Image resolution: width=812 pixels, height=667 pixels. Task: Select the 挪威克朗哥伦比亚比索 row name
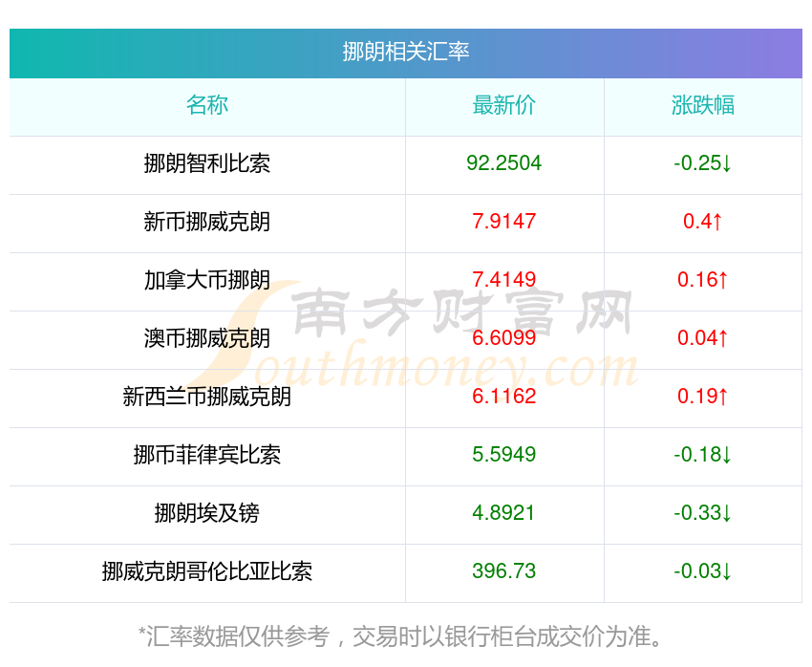207,571
